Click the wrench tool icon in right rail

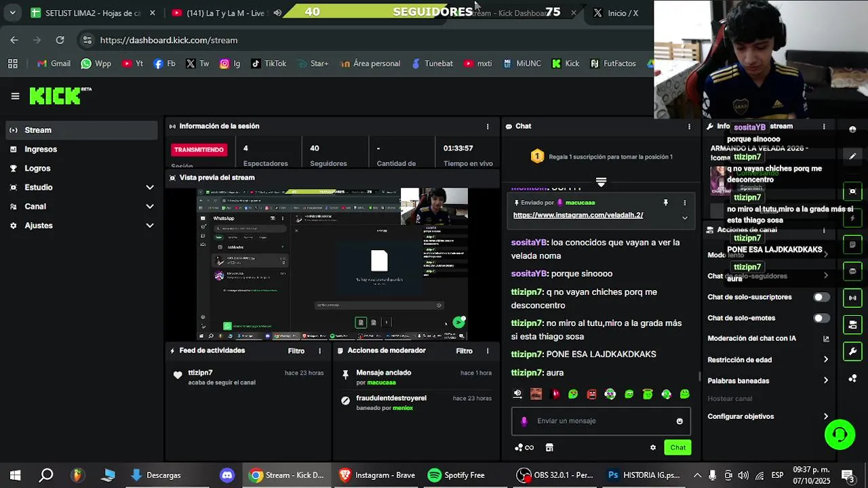pos(852,352)
